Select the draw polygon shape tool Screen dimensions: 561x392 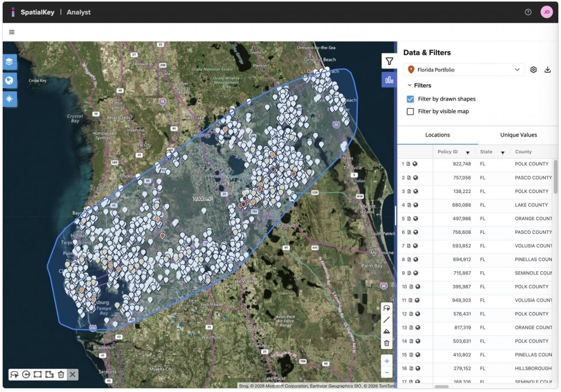[x=49, y=374]
